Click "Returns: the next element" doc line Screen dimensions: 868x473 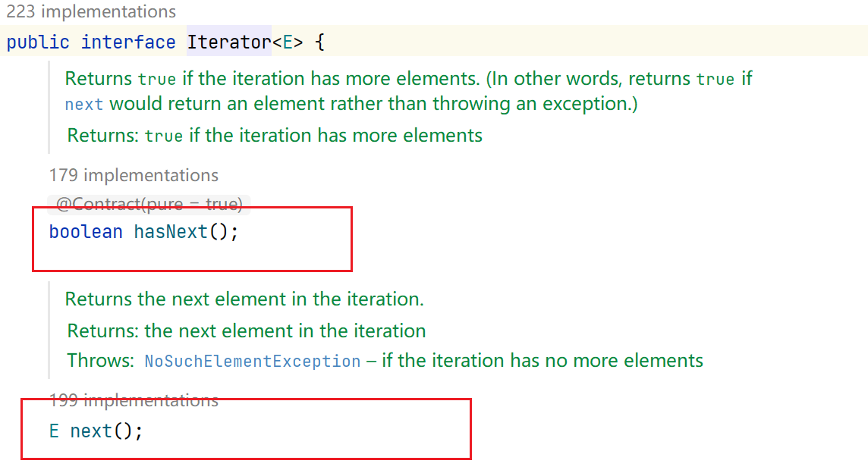point(247,331)
